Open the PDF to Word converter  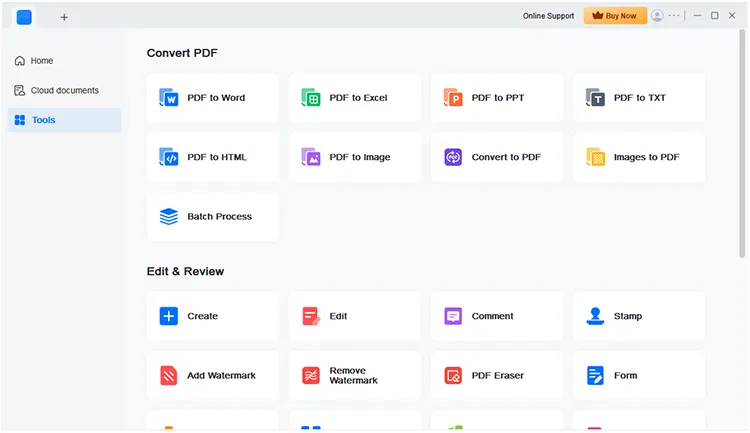point(212,98)
